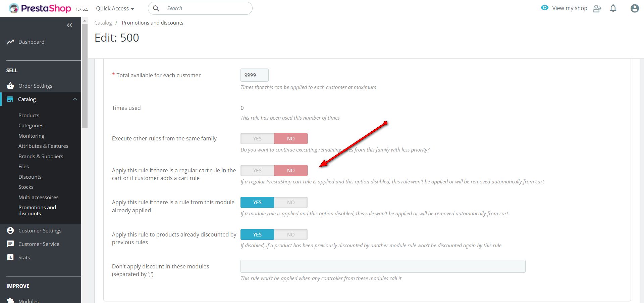Screen dimensions: 644x303
Task: Open the View my shop link
Action: tap(570, 8)
